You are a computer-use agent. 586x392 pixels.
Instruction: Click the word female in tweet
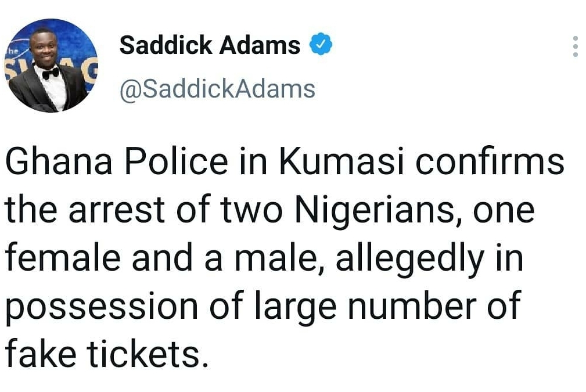coord(63,258)
